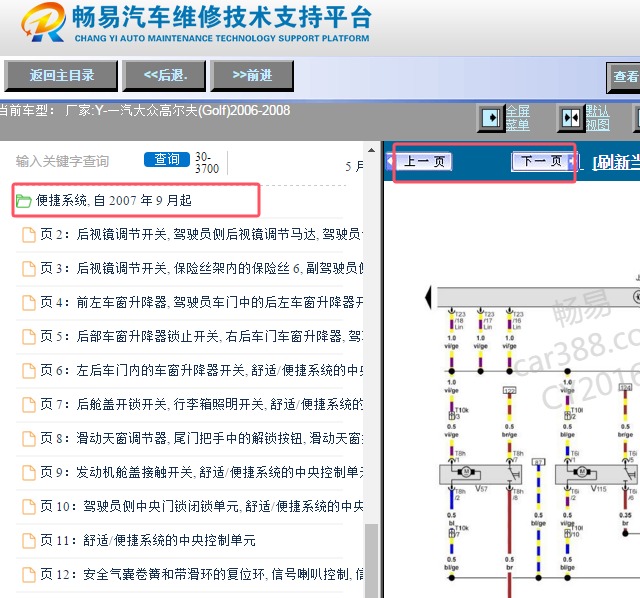The width and height of the screenshot is (640, 598).
Task: Click the document icon beside 页 9
Action: click(29, 473)
